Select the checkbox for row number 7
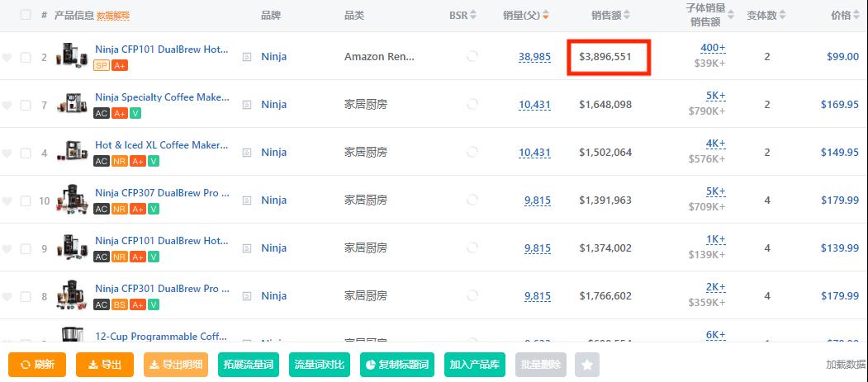868x382 pixels. tap(26, 105)
